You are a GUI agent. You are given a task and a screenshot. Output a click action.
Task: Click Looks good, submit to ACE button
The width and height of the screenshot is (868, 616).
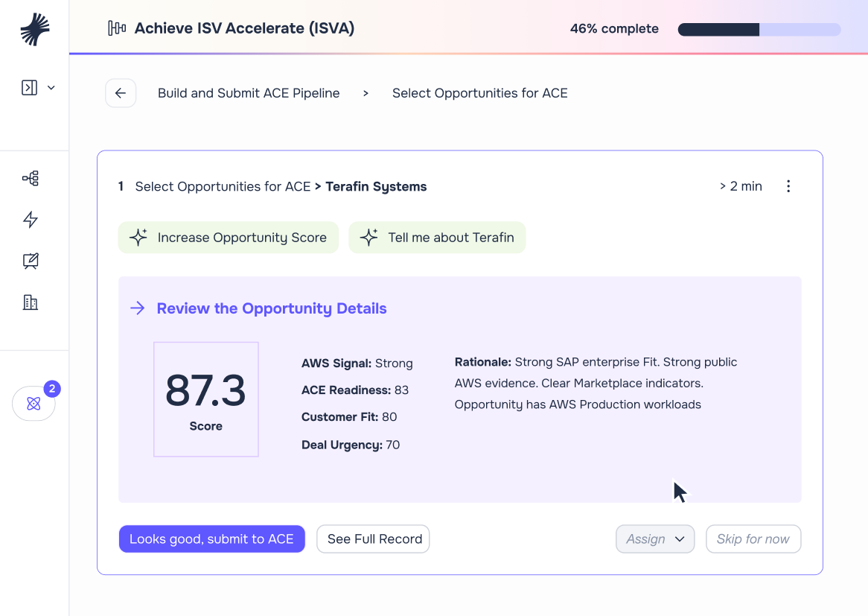point(212,539)
